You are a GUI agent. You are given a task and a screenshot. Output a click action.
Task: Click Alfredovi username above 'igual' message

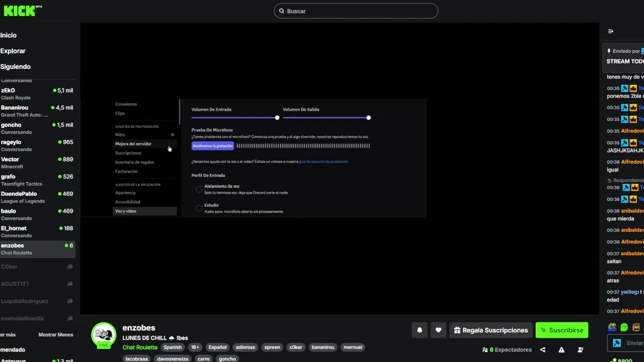pos(632,162)
